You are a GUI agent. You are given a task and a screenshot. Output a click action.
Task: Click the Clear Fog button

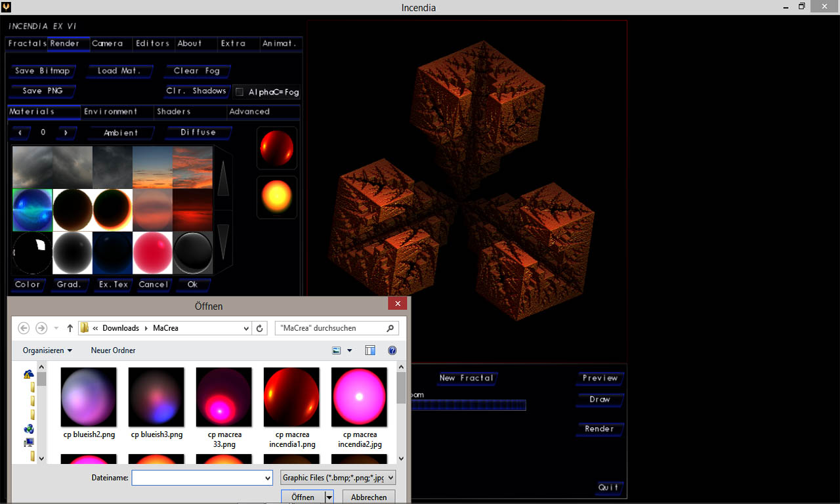[197, 71]
